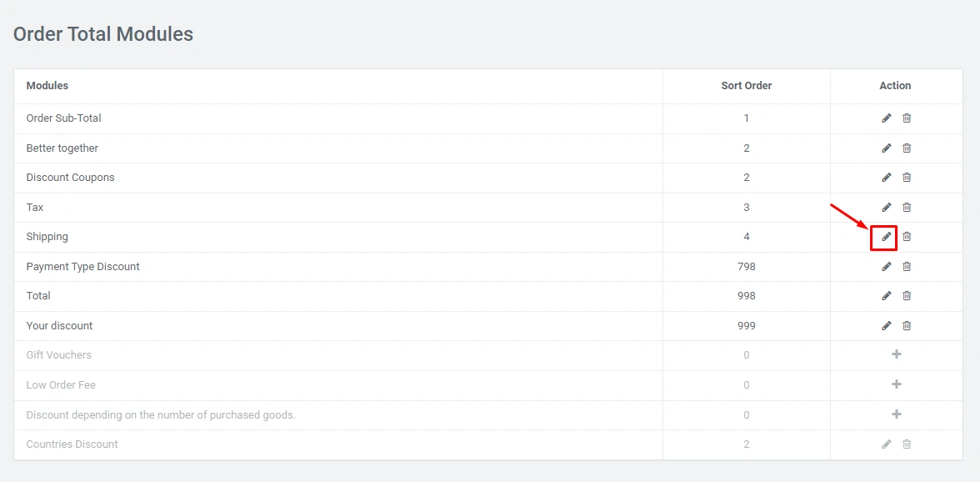This screenshot has height=482, width=980.
Task: Click the pencil icon for Better together
Action: pos(886,148)
